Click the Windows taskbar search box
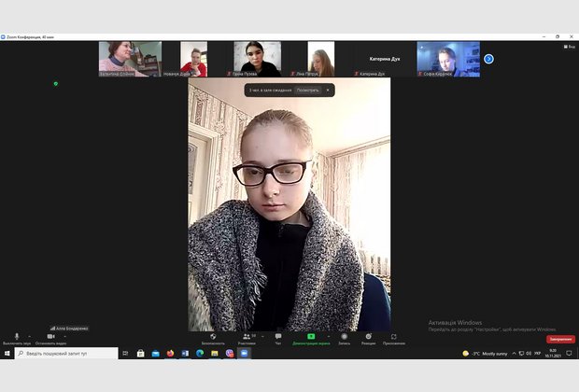Screen dimensions: 579x392 click(x=66, y=353)
